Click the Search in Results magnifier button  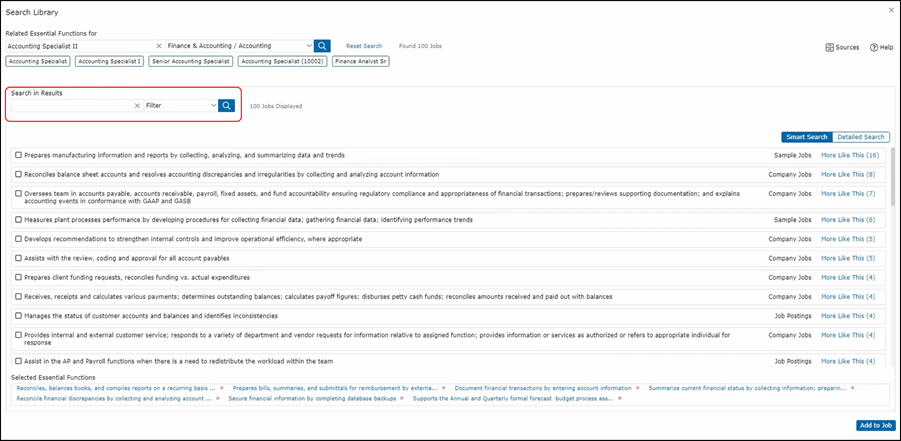tap(227, 105)
